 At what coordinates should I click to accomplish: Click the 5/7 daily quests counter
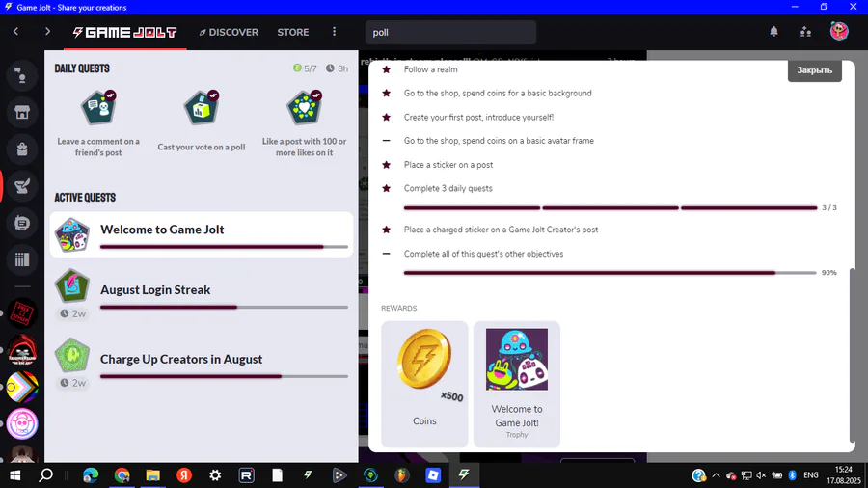(x=305, y=68)
